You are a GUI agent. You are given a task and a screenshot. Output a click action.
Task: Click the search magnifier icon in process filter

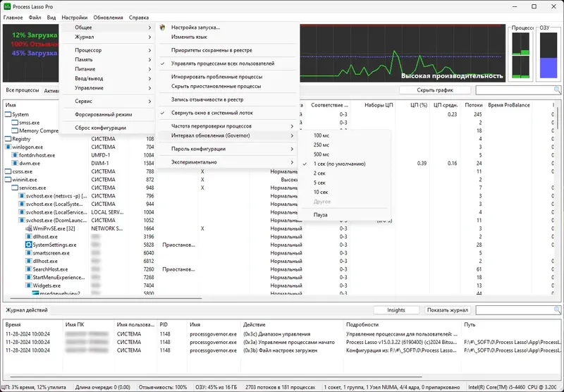(557, 90)
